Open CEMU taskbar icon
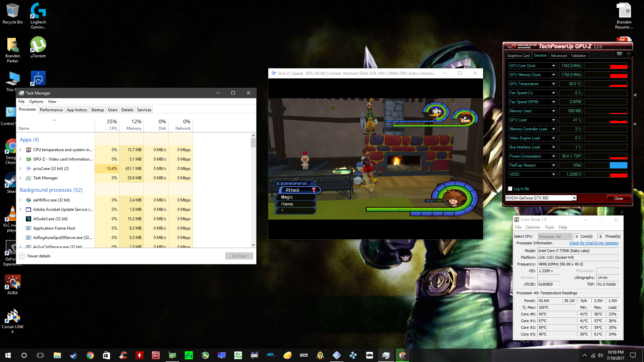644x362 pixels. point(304,355)
